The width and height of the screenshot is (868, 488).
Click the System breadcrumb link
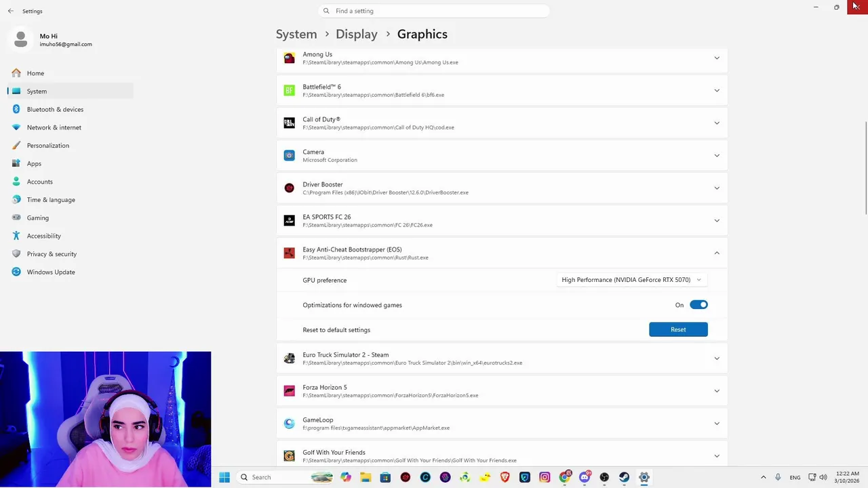click(x=296, y=34)
